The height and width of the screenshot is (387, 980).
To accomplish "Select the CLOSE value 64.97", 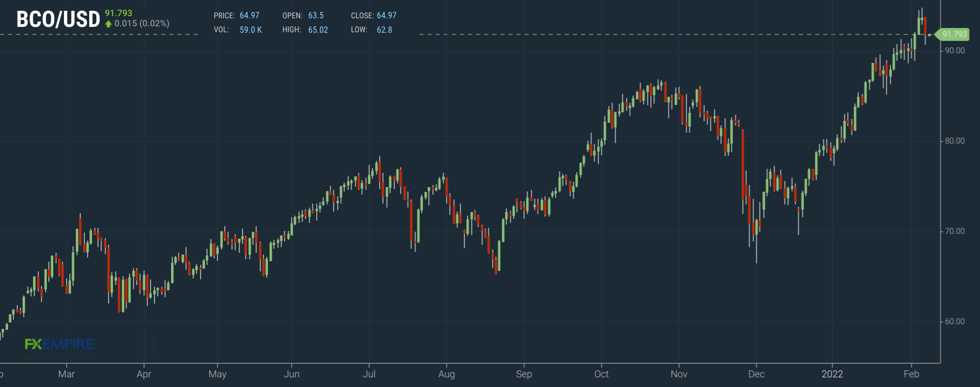I will [387, 16].
